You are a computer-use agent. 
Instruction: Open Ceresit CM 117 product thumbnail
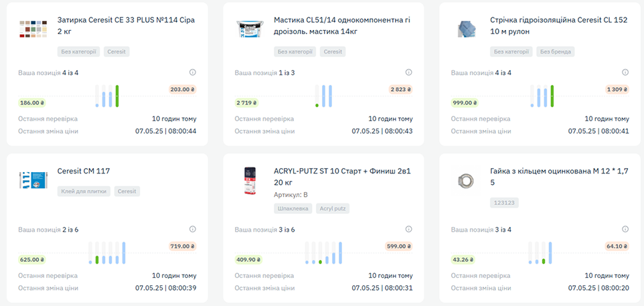coord(33,179)
